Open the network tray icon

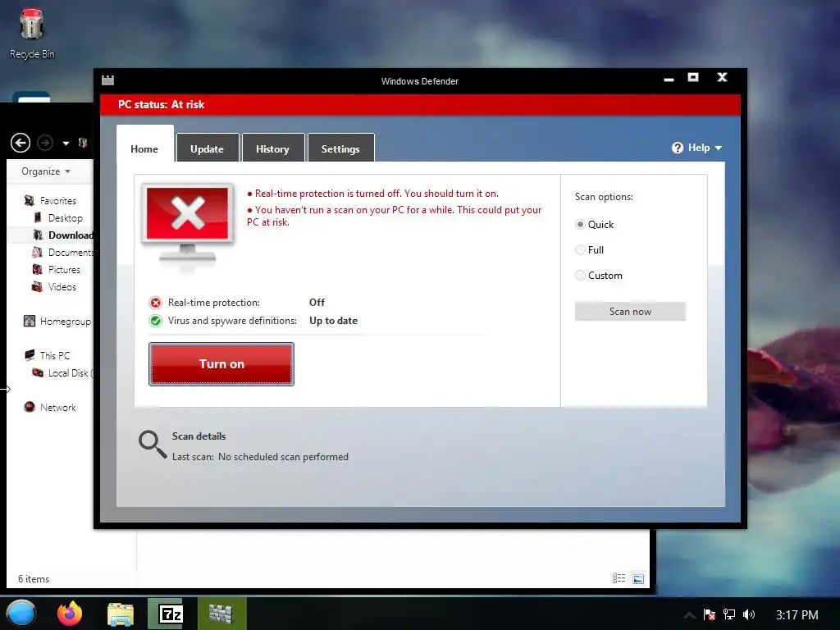729,614
